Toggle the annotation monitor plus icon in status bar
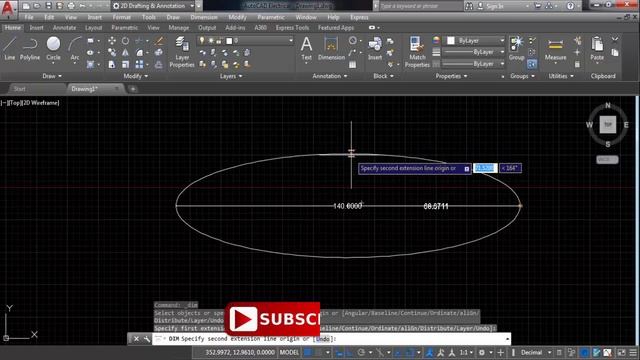This screenshot has height=360, width=640. tap(501, 352)
